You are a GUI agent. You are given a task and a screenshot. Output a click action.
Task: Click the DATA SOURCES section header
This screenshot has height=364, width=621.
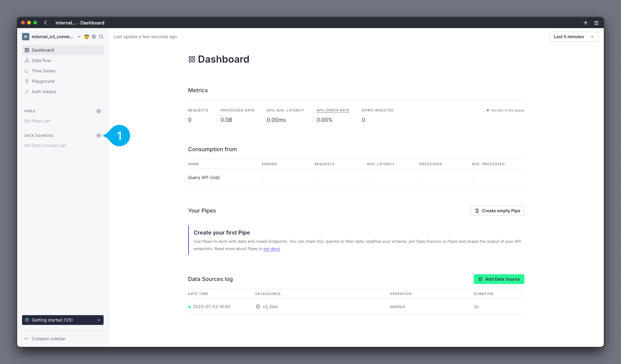[x=39, y=136]
